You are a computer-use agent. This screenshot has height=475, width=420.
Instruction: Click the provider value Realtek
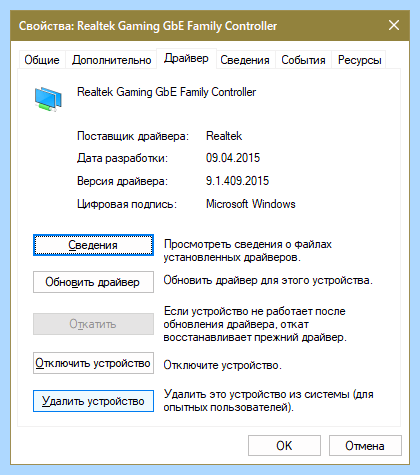click(224, 136)
